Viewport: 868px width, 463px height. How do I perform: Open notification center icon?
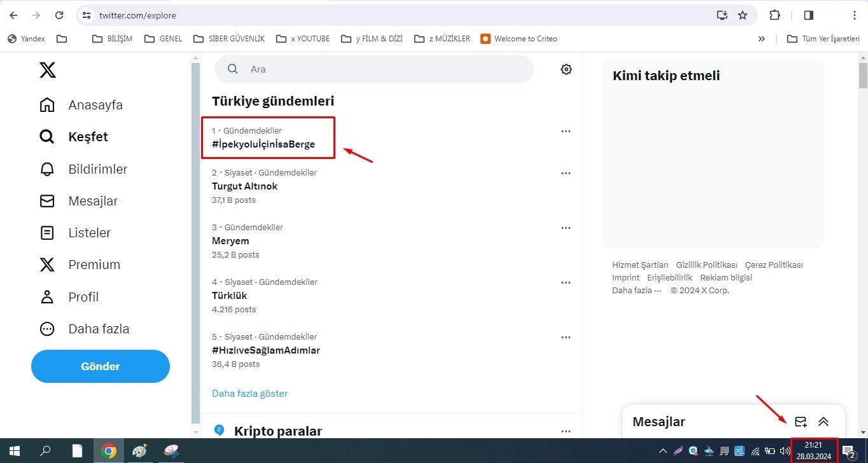click(x=850, y=452)
